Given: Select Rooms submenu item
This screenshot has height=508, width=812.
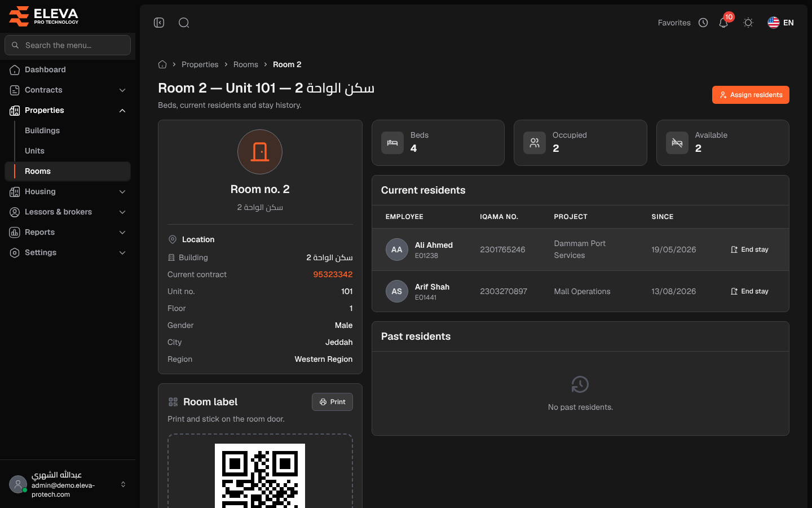Looking at the screenshot, I should [x=68, y=171].
